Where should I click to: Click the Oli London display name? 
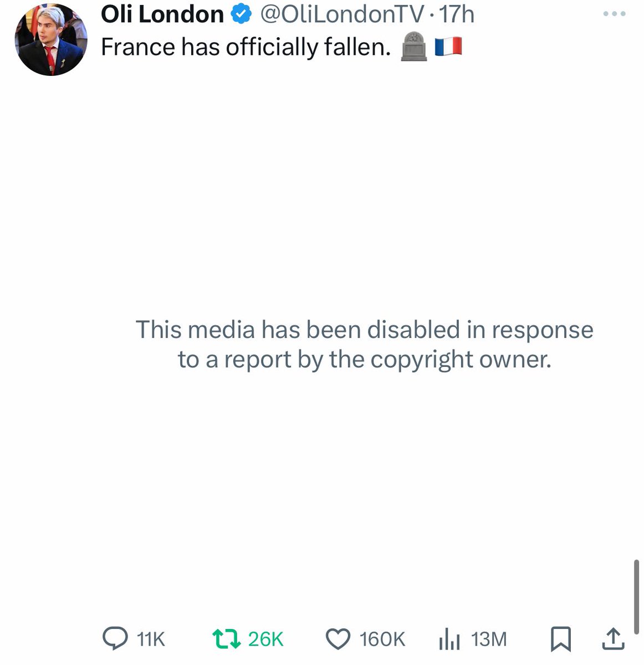click(x=162, y=14)
